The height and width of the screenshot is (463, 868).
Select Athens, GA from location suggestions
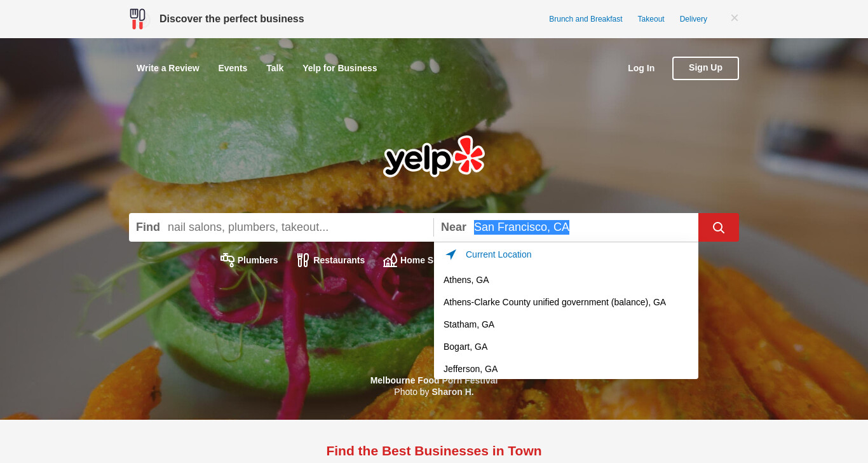click(x=566, y=280)
